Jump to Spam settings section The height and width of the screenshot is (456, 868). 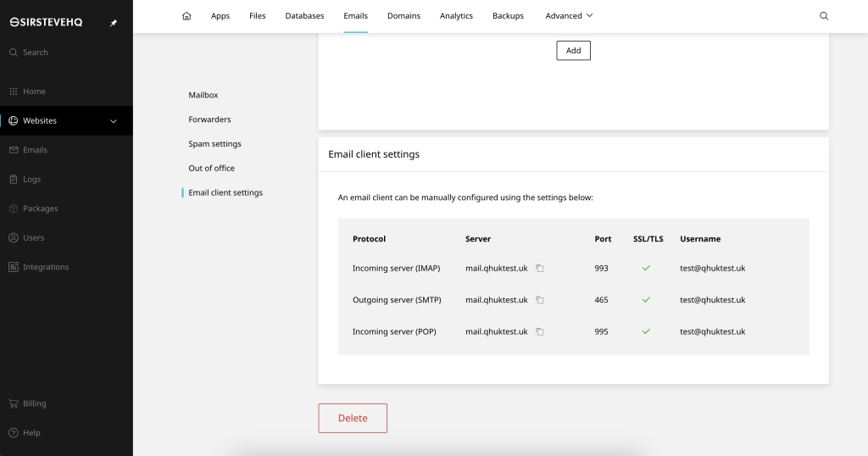click(x=214, y=143)
